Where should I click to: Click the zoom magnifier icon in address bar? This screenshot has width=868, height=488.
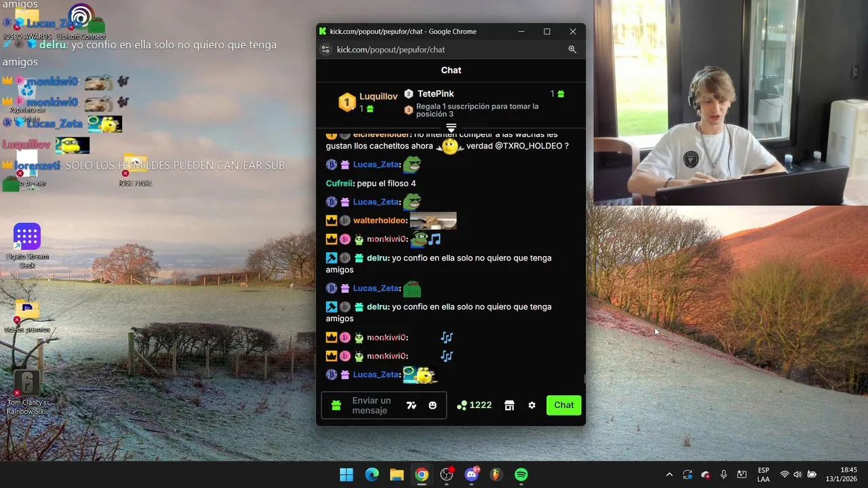pos(572,49)
